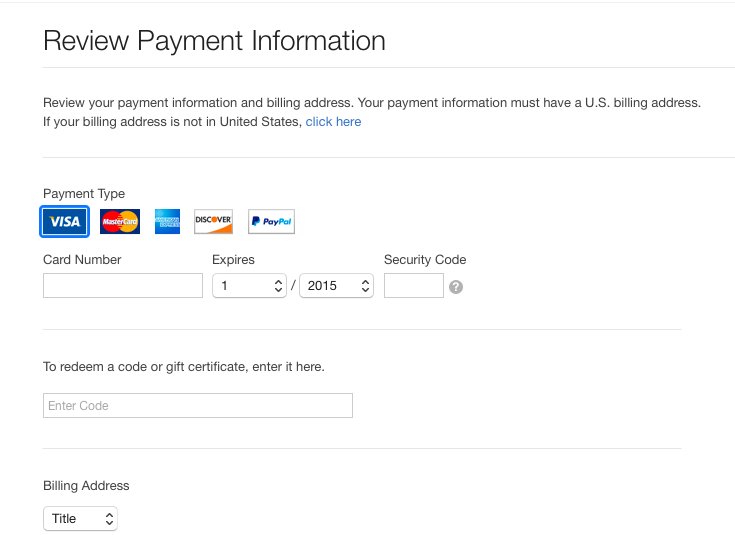Follow the "click here" billing address link
The height and width of the screenshot is (535, 735).
[333, 122]
